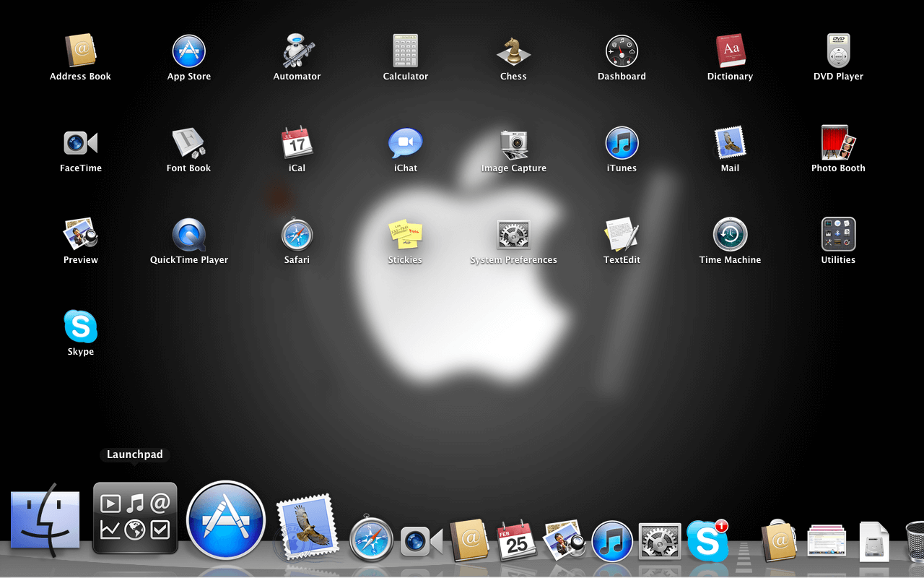924x578 pixels.
Task: Click the FaceTime camera in the Dock
Action: [421, 540]
